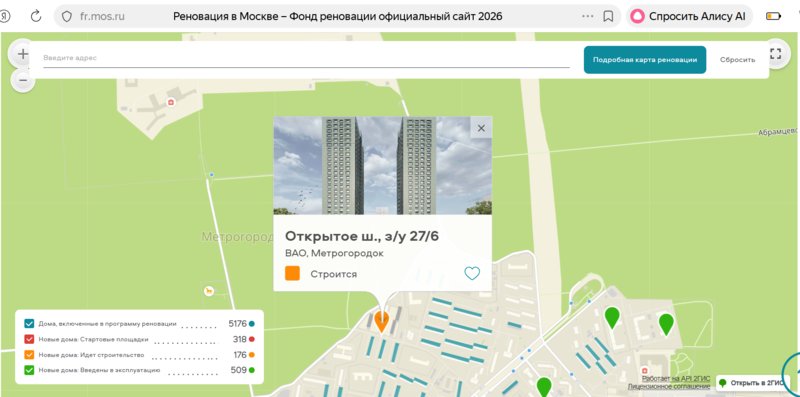Click the fr.mos.ru address bar URL
The height and width of the screenshot is (397, 800).
102,16
